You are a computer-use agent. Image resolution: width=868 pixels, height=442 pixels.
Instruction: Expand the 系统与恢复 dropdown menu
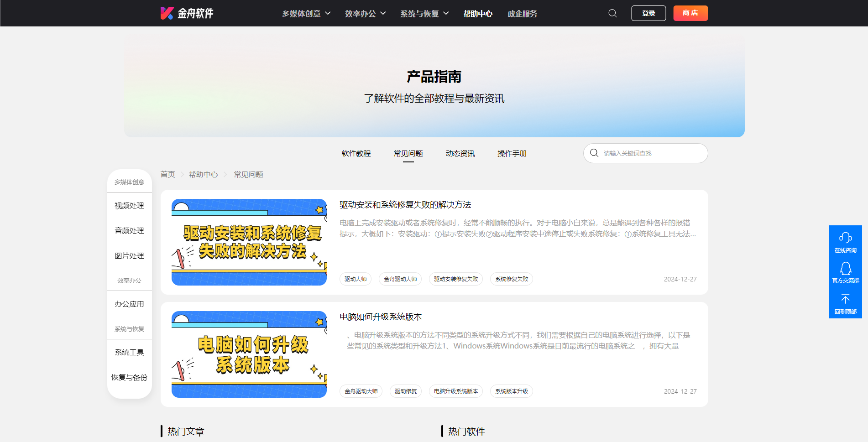click(x=424, y=14)
